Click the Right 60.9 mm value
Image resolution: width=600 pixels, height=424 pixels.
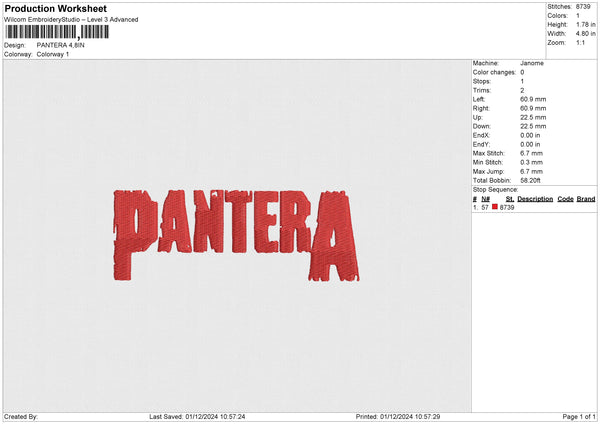pos(533,109)
